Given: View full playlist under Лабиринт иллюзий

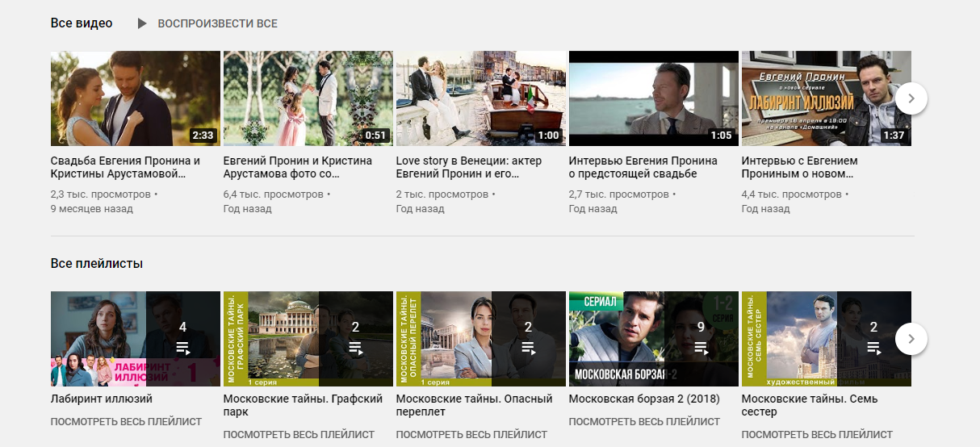Looking at the screenshot, I should click(126, 421).
